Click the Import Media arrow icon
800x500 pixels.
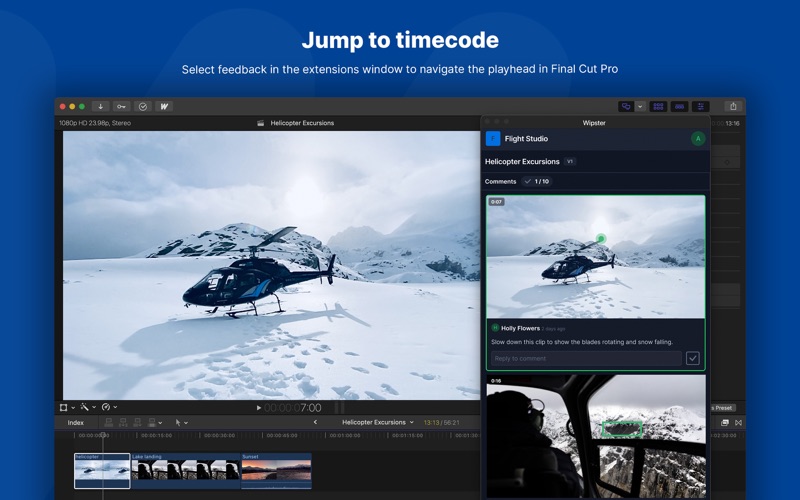tap(101, 107)
